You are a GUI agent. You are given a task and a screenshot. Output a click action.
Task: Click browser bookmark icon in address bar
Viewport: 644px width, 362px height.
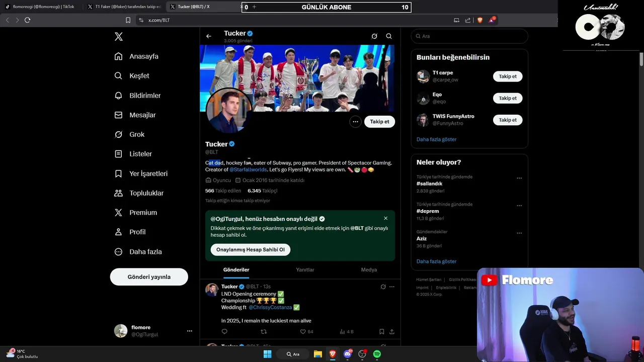coord(128,20)
